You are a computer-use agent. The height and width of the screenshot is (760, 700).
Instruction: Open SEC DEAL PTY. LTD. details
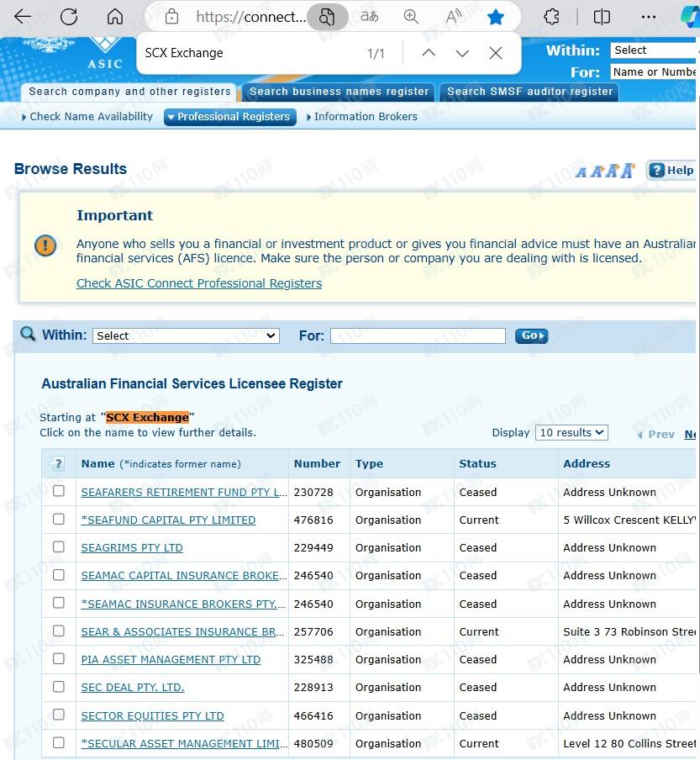tap(133, 688)
